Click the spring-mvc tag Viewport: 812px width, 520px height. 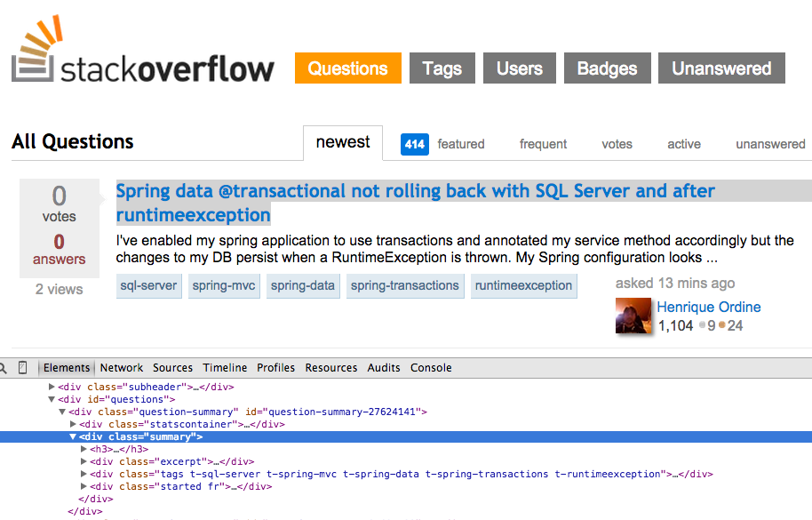coord(224,286)
